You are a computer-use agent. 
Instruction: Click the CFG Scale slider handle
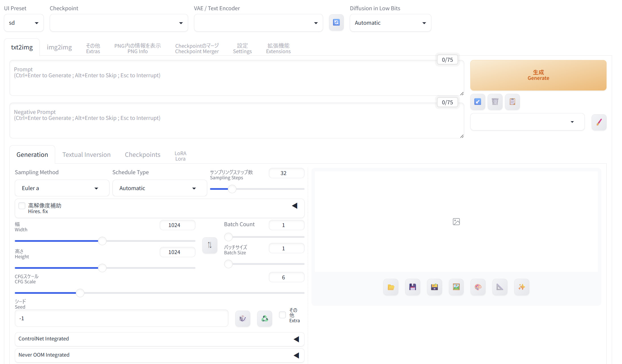point(80,293)
